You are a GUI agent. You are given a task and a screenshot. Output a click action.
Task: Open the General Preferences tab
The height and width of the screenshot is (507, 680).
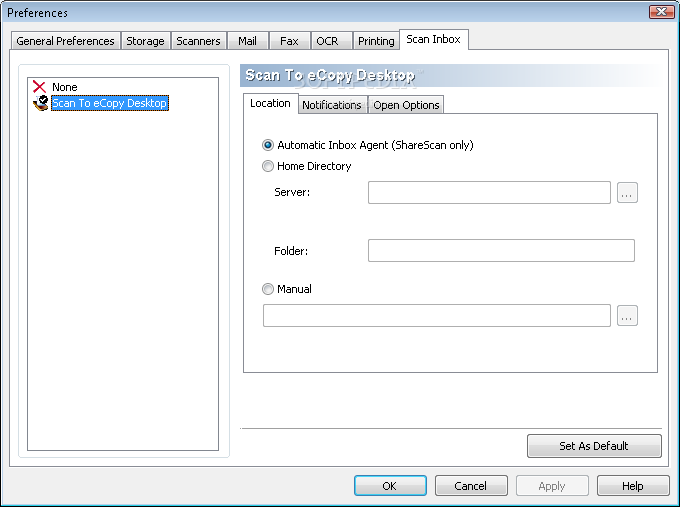[x=65, y=41]
